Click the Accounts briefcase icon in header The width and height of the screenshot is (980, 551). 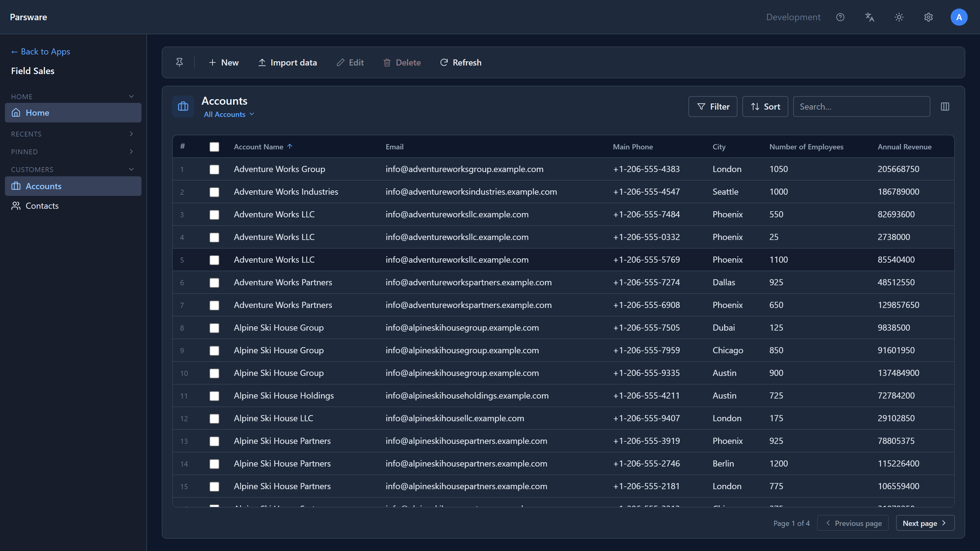[183, 107]
